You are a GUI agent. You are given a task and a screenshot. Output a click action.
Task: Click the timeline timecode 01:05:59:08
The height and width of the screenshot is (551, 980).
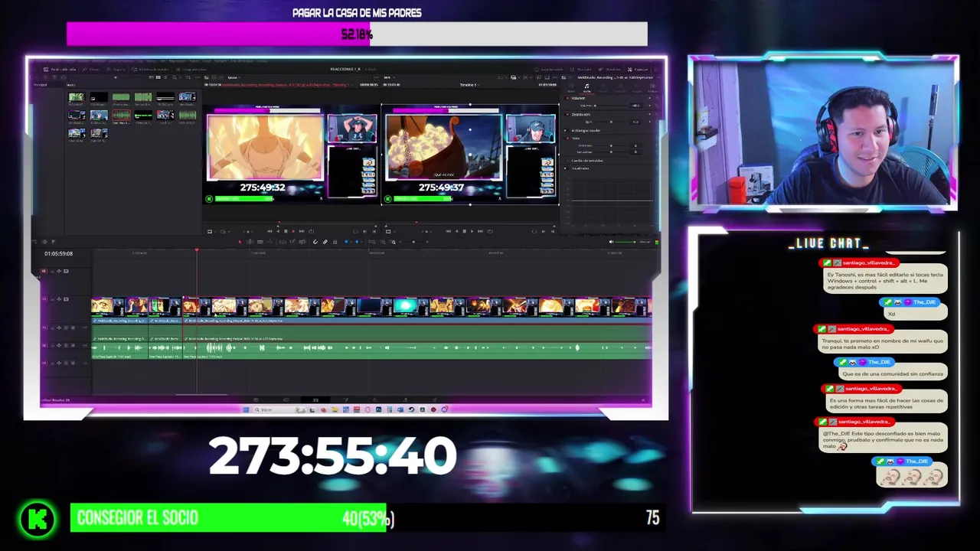[58, 253]
